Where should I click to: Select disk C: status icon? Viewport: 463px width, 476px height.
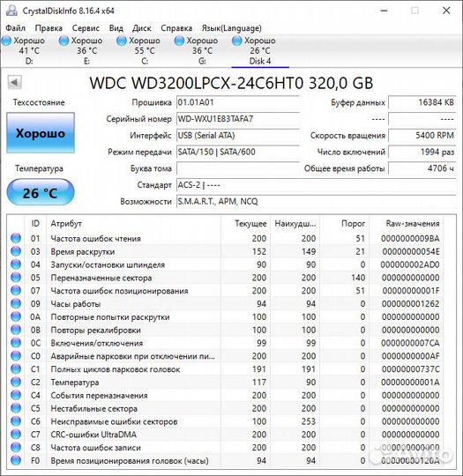[x=122, y=41]
